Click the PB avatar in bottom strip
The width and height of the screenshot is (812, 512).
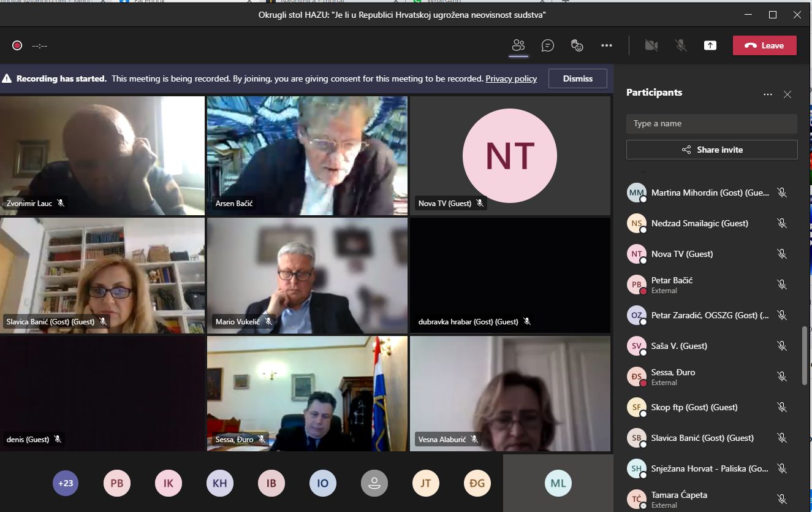tap(117, 483)
